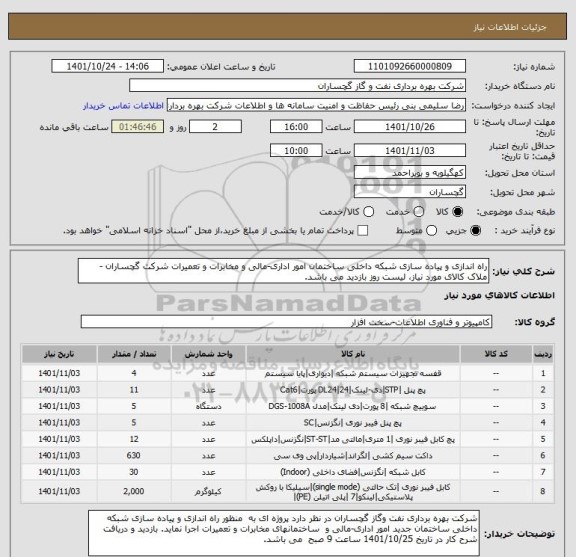The height and width of the screenshot is (557, 576).
Task: Select row 7 Indoor network cable item
Action: tap(287, 472)
